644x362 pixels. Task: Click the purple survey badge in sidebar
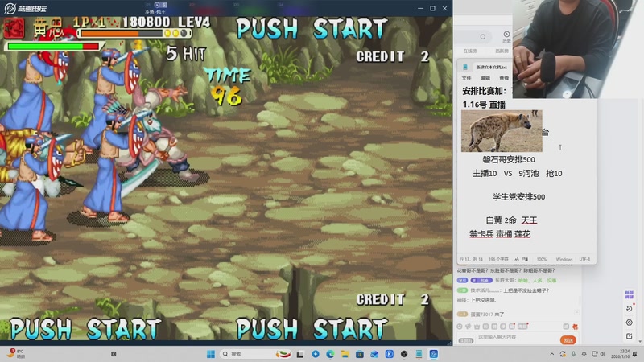point(629,294)
